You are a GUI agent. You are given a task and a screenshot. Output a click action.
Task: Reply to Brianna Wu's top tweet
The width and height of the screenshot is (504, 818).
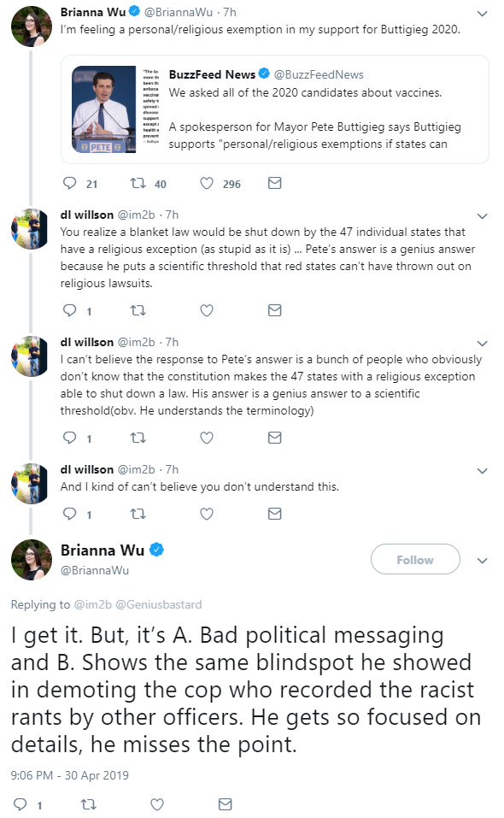(x=69, y=183)
